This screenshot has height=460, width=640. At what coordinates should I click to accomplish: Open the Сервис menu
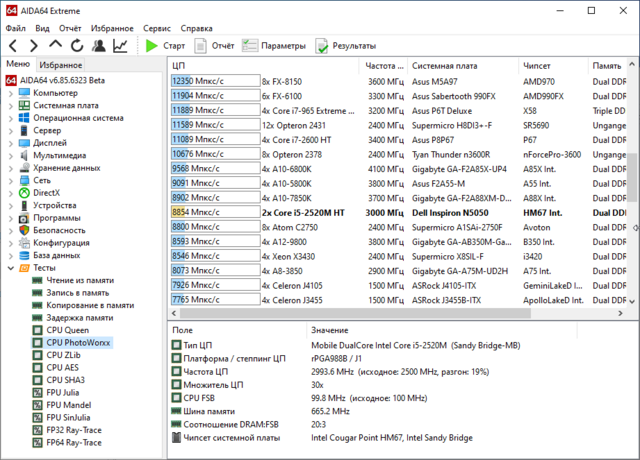click(156, 29)
